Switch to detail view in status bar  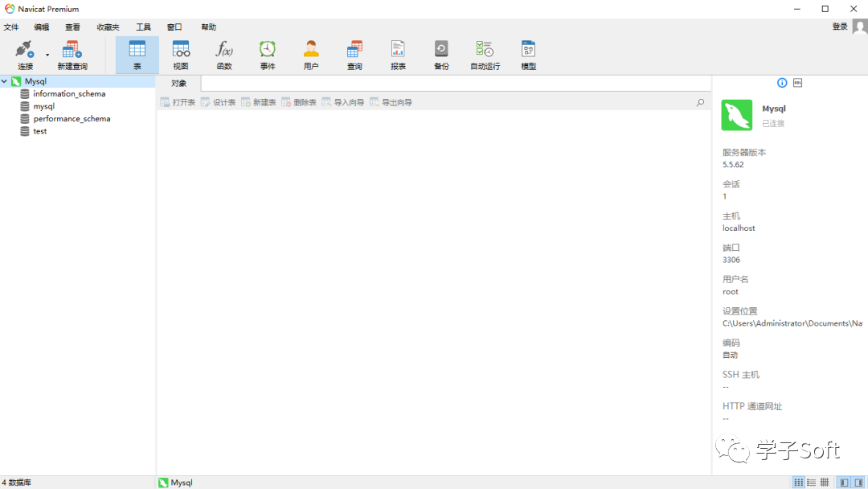[825, 483]
